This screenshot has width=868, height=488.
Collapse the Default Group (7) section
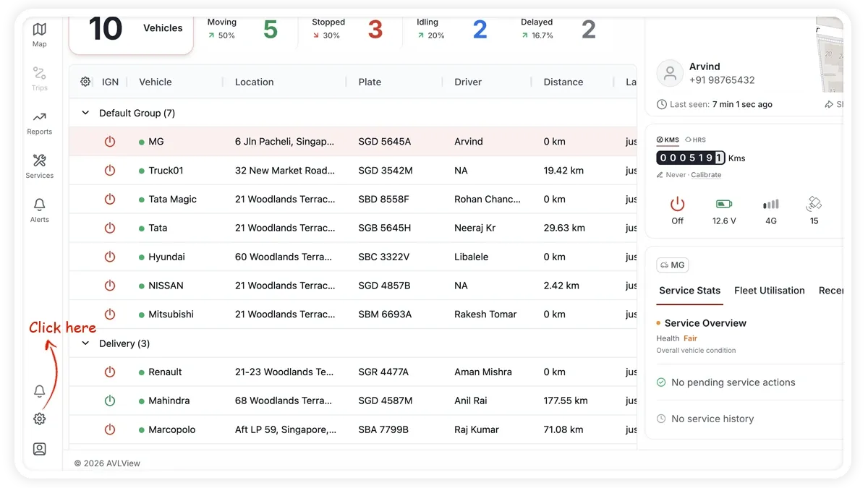85,113
